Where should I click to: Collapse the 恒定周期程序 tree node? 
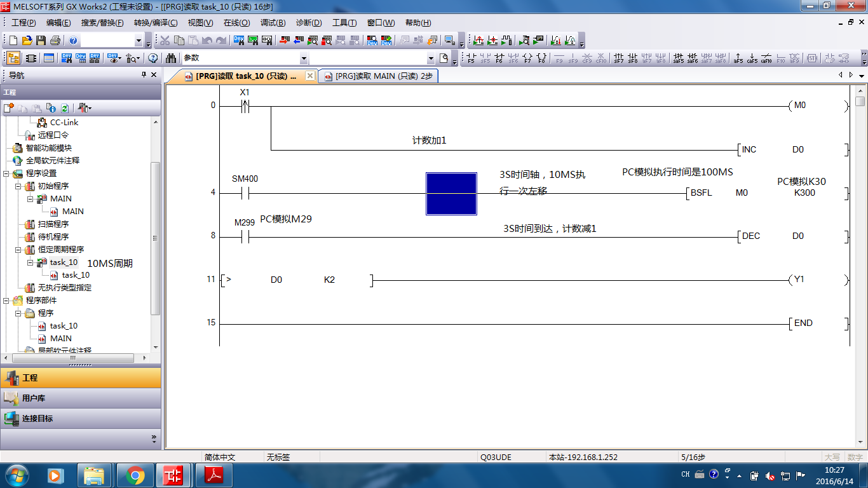pos(18,250)
